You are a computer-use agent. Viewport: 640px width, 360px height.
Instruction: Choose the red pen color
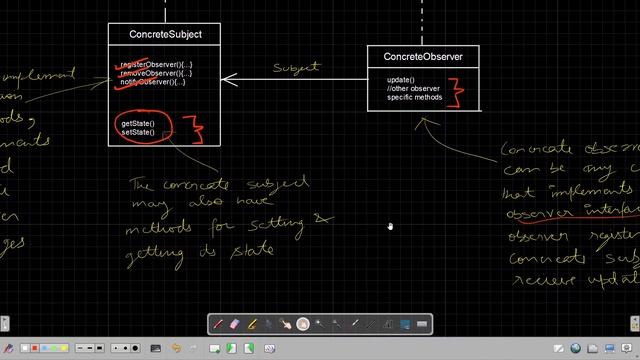35,348
